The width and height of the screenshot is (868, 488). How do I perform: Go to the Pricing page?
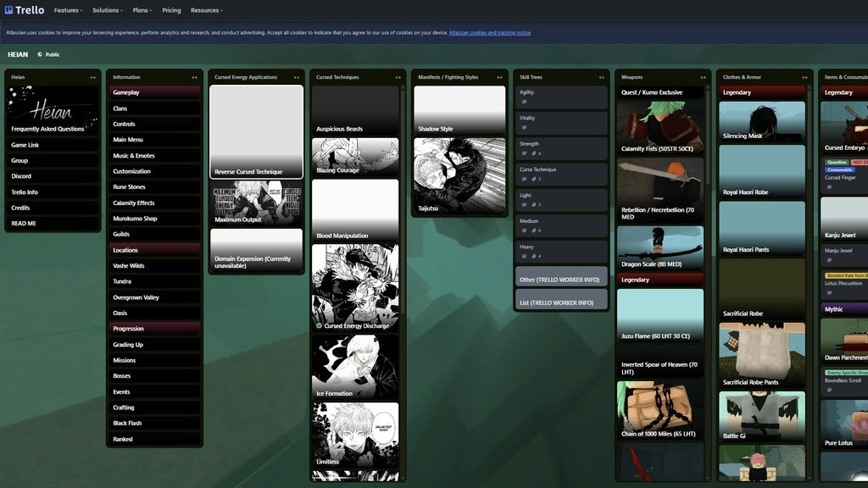171,10
